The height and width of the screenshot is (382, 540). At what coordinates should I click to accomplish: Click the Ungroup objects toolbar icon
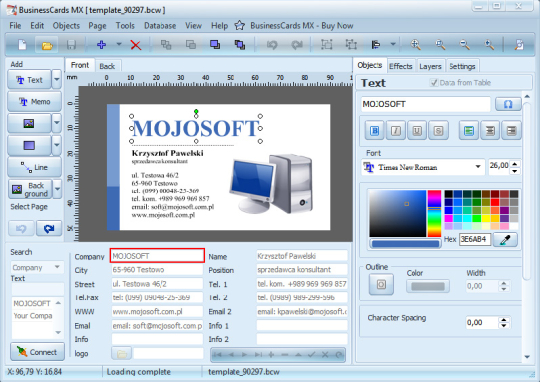point(351,45)
